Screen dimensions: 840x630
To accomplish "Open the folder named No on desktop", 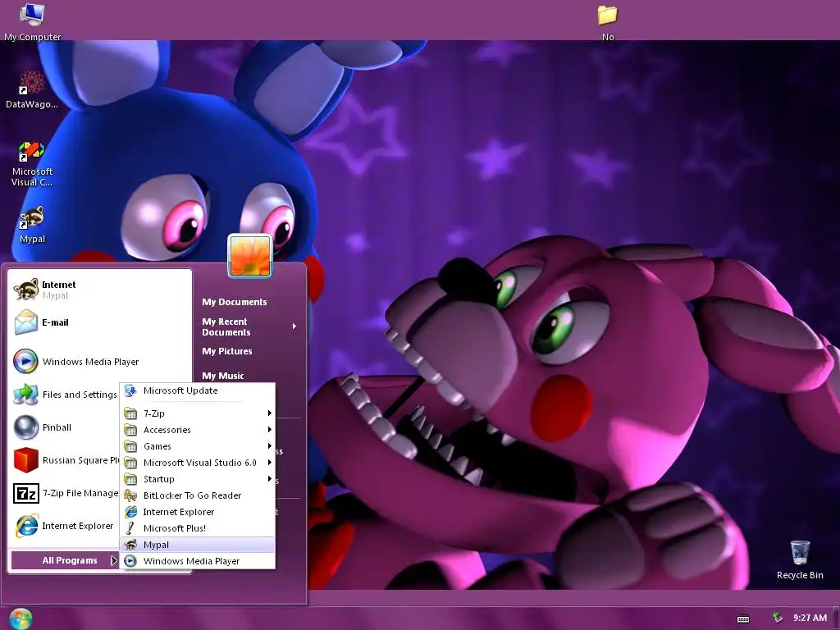I will [608, 22].
